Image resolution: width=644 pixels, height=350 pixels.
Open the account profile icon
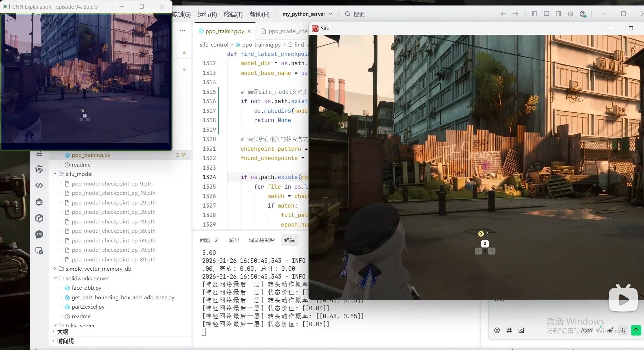(583, 14)
